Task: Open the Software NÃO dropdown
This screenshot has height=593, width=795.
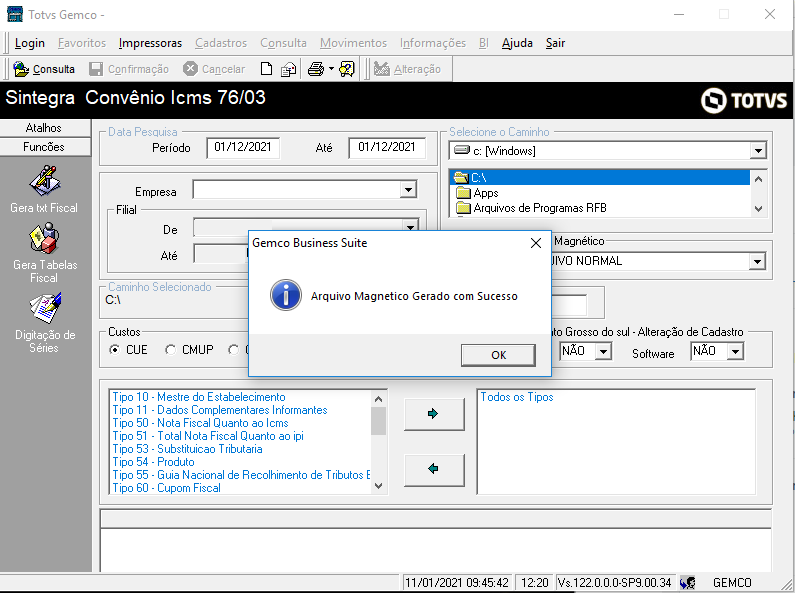Action: [x=735, y=351]
